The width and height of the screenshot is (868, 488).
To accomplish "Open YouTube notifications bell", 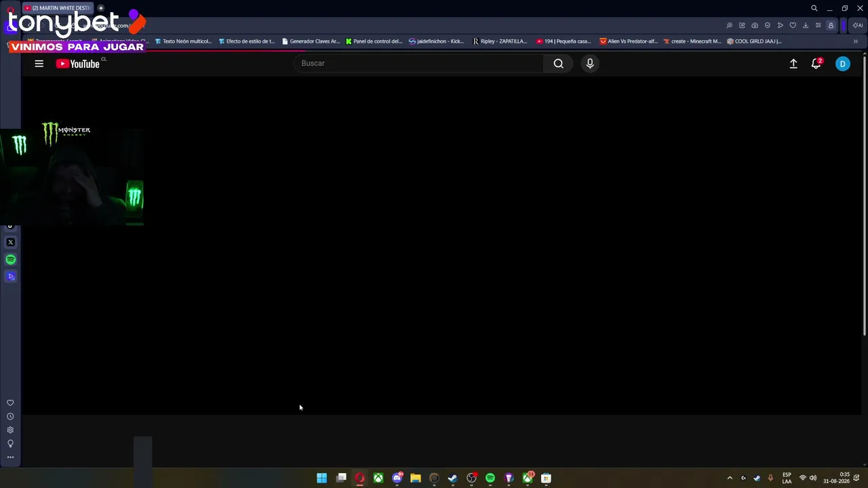I will click(x=816, y=64).
